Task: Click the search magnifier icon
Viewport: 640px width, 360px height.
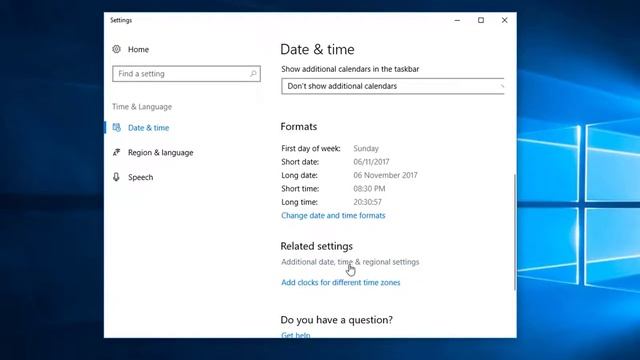Action: point(253,74)
